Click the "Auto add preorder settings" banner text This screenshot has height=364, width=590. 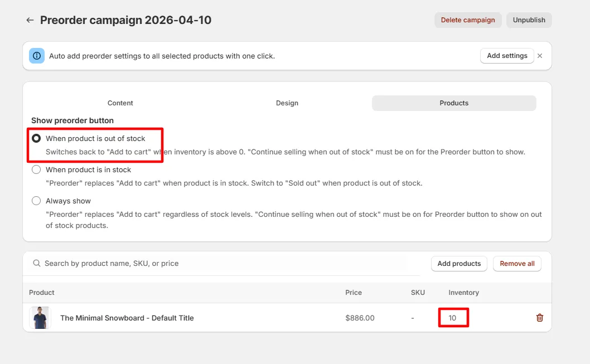[162, 56]
